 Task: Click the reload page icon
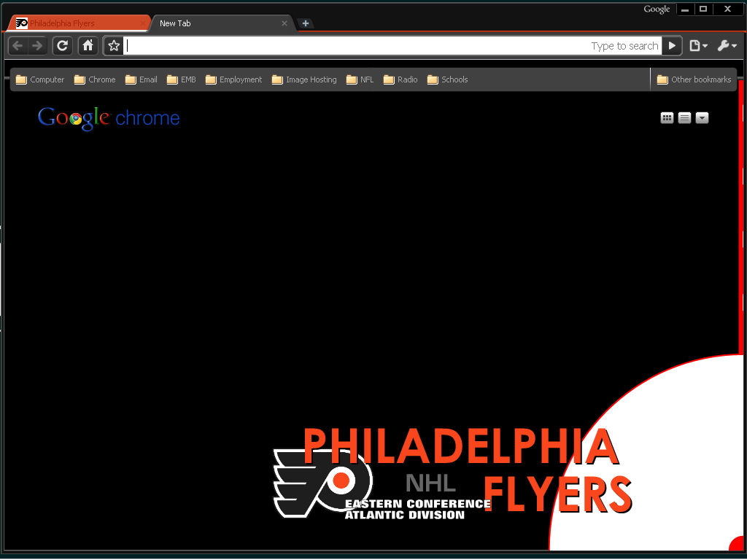click(x=62, y=45)
